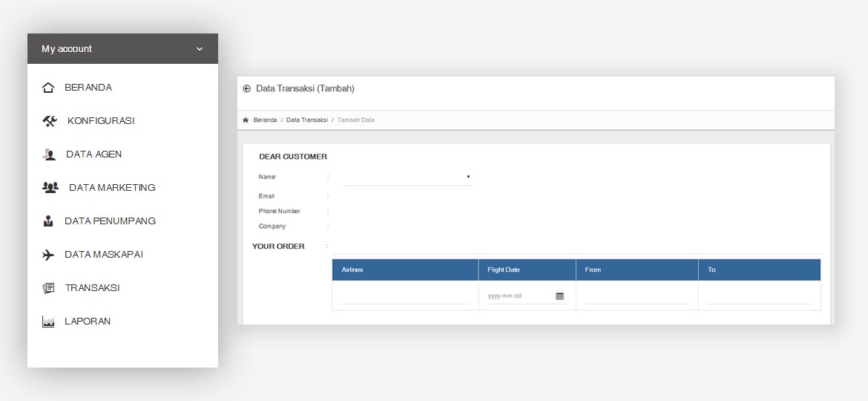The image size is (868, 401).
Task: Click the Beranda breadcrumb link
Action: [x=265, y=120]
